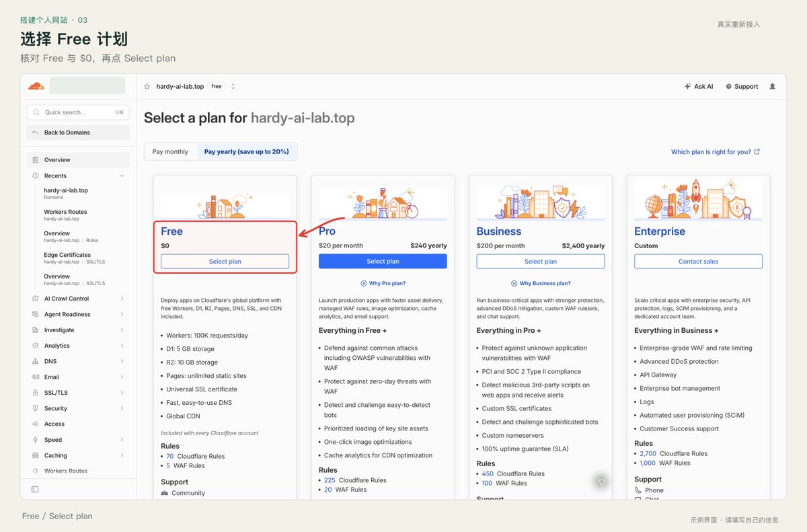Click the round floating triangle button
The height and width of the screenshot is (532, 807).
click(602, 482)
